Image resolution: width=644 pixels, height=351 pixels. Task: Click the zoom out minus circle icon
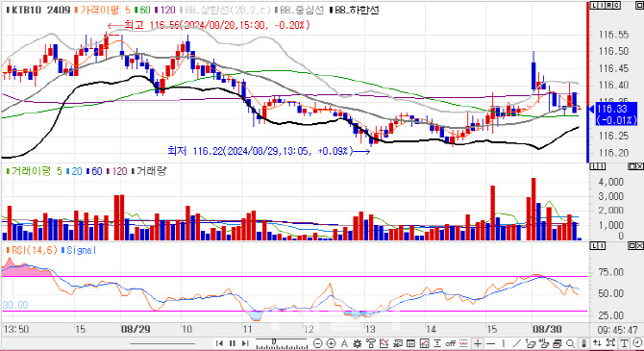[x=317, y=343]
